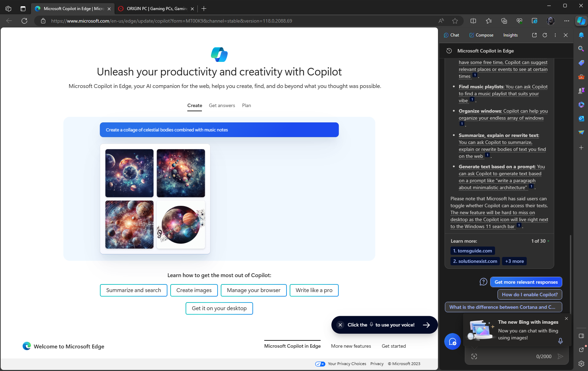Close the Copilot sidebar pane
This screenshot has width=588, height=371.
click(x=566, y=35)
